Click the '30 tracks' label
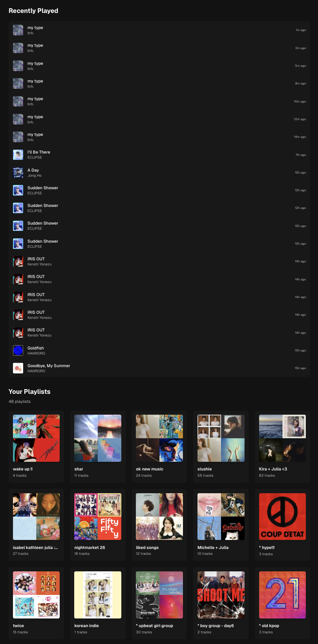318x644 pixels. click(144, 632)
